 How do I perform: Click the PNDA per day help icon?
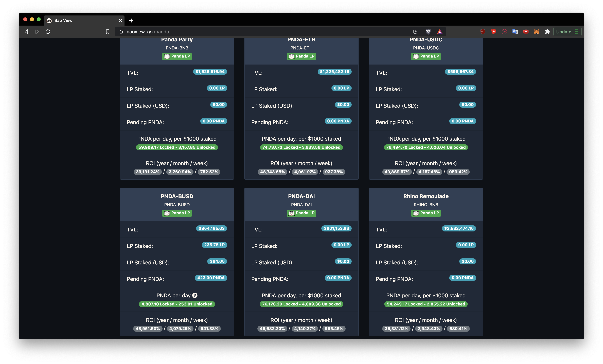pyautogui.click(x=195, y=296)
